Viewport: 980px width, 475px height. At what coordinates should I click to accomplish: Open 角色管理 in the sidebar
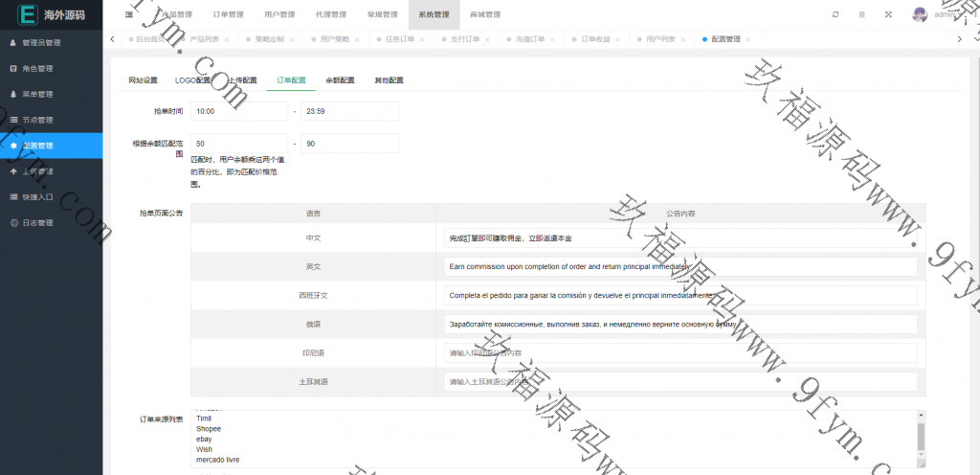click(37, 69)
